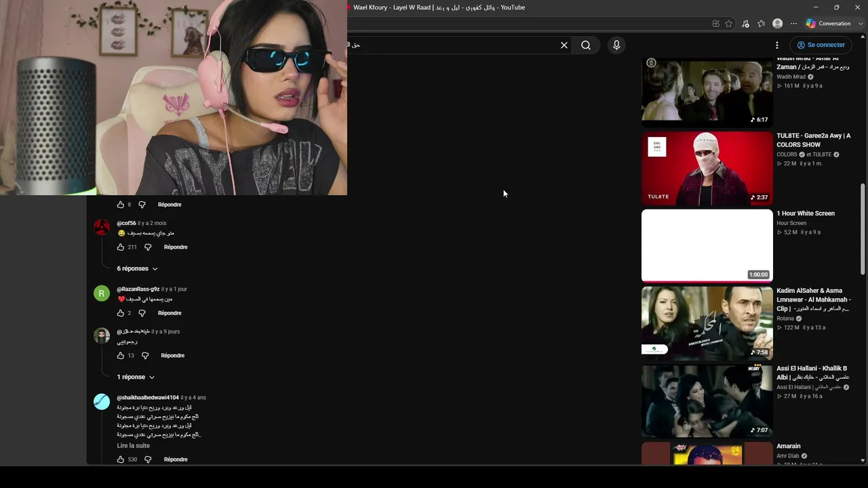Open the 1 Hour White Screen thumbnail
The image size is (868, 488).
coord(707,245)
